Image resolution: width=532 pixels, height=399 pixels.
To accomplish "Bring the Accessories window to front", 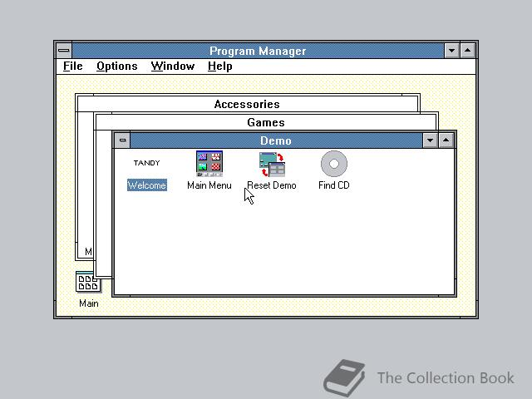I will pos(247,104).
